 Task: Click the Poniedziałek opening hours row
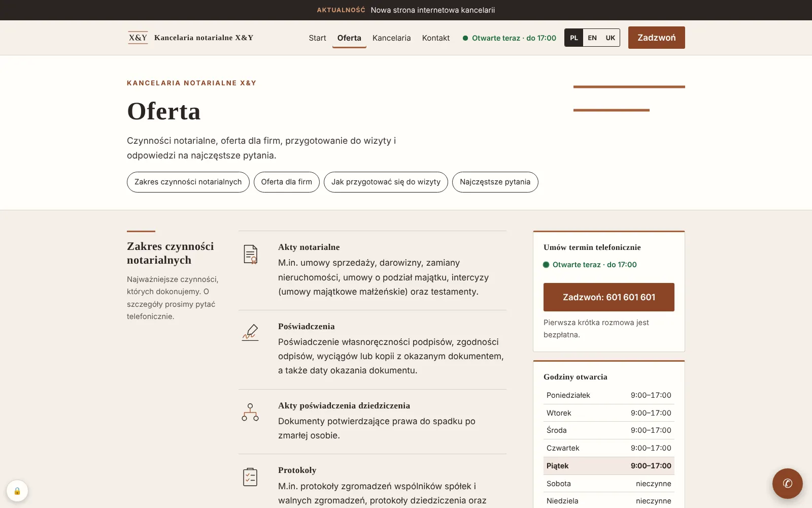609,395
